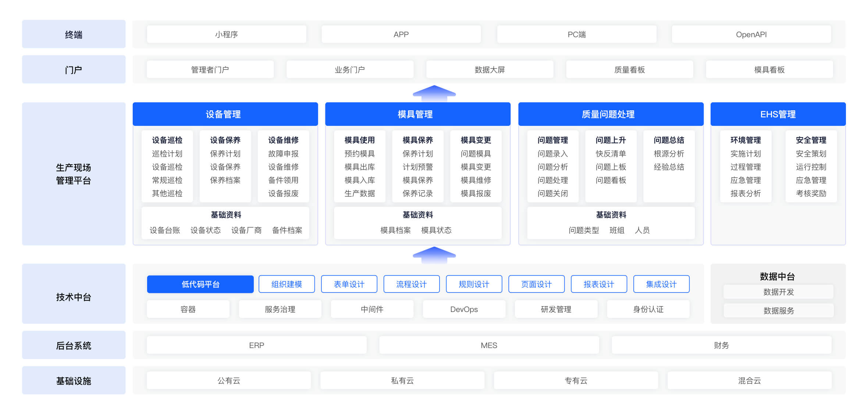Image resolution: width=868 pixels, height=415 pixels.
Task: Click 设备厂商 in 基础资料
Action: 246,230
